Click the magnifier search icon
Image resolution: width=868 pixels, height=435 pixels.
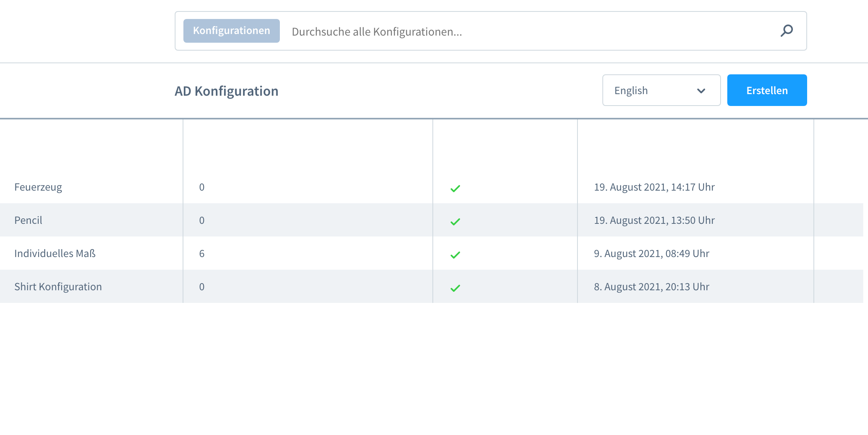tap(787, 31)
